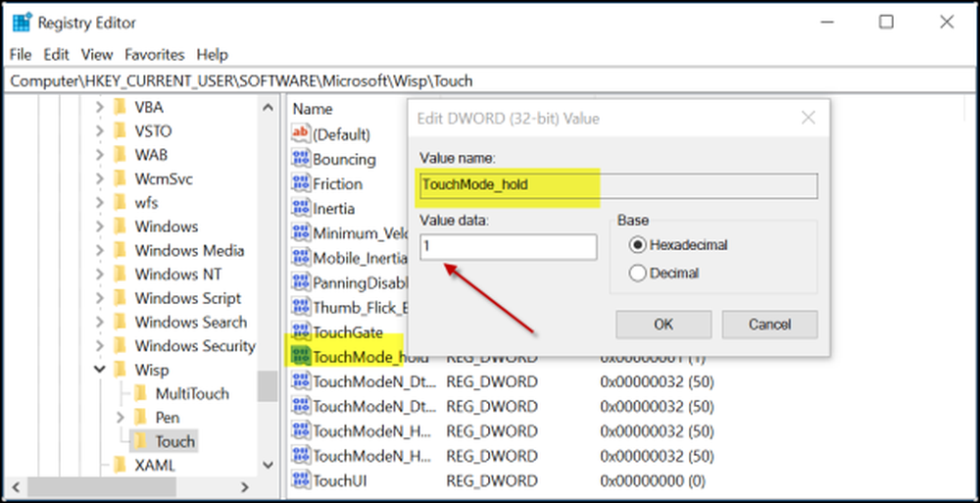Click the Value name field TouchMode_hold
This screenshot has height=503, width=980.
tap(618, 186)
